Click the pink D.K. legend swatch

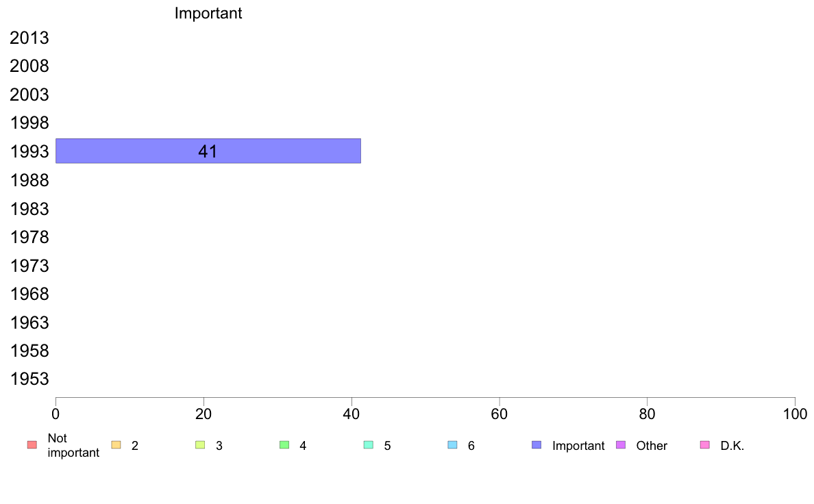coord(705,445)
